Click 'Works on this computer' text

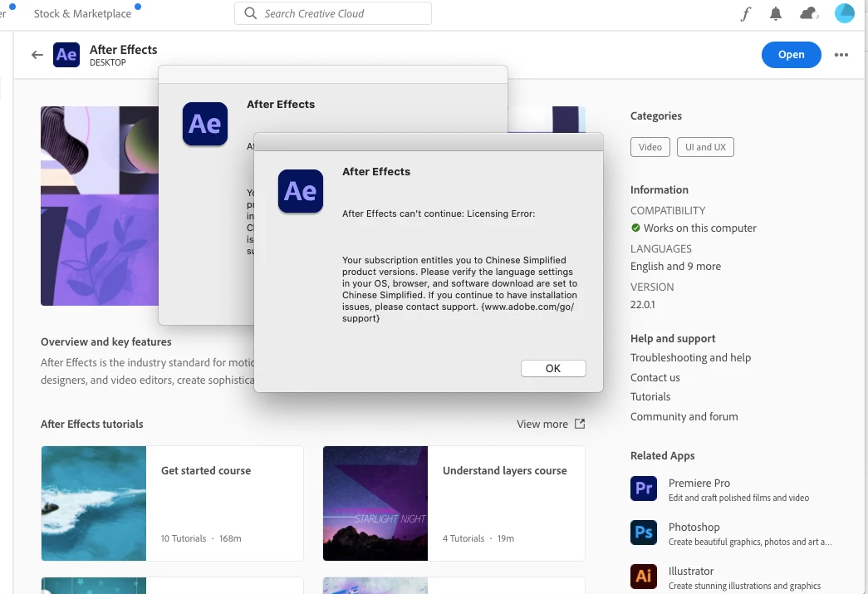click(699, 228)
